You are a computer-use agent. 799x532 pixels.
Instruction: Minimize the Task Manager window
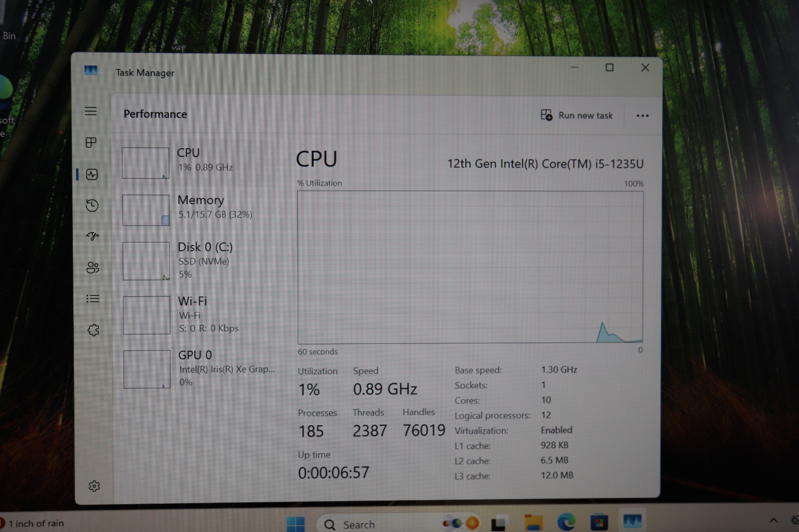575,67
